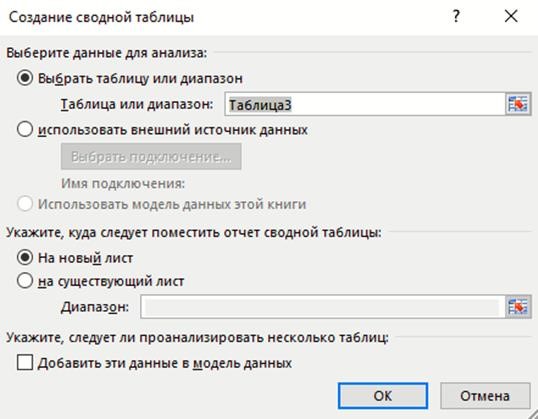Click the Создание сводной таблицы title bar
Image resolution: width=538 pixels, height=419 pixels.
coord(223,16)
